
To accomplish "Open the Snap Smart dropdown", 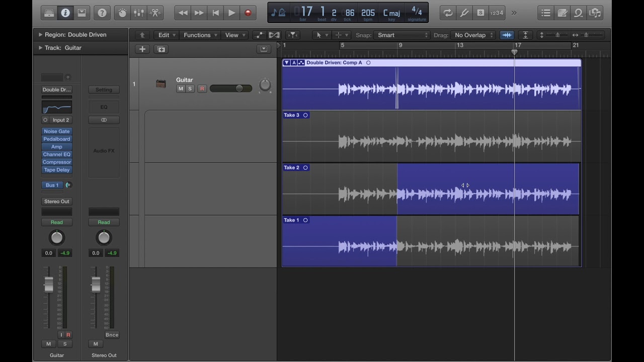I will click(x=402, y=35).
